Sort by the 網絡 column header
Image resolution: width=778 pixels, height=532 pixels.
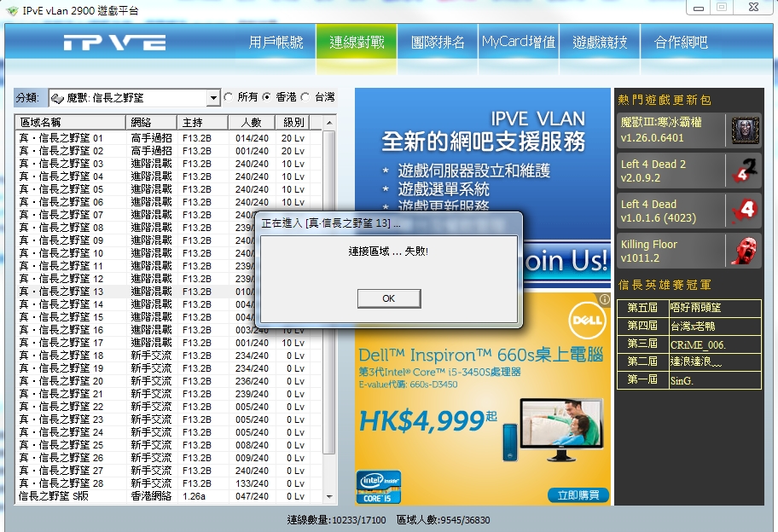151,123
